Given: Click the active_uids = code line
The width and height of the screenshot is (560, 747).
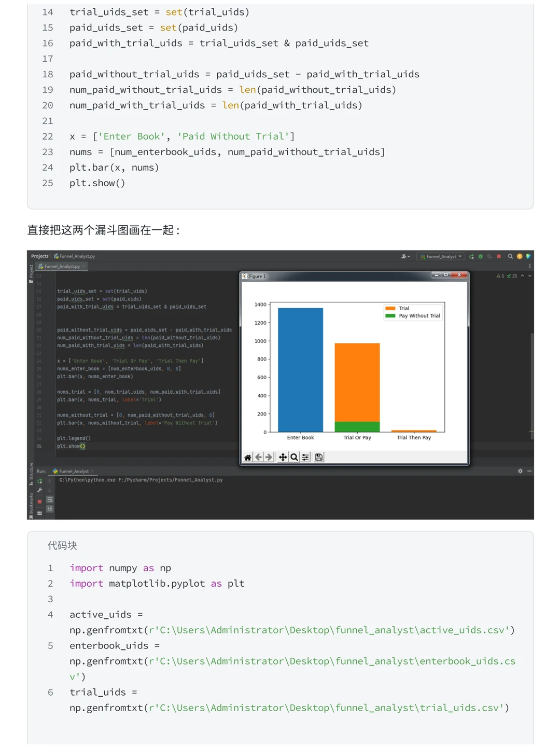Looking at the screenshot, I should pyautogui.click(x=106, y=615).
